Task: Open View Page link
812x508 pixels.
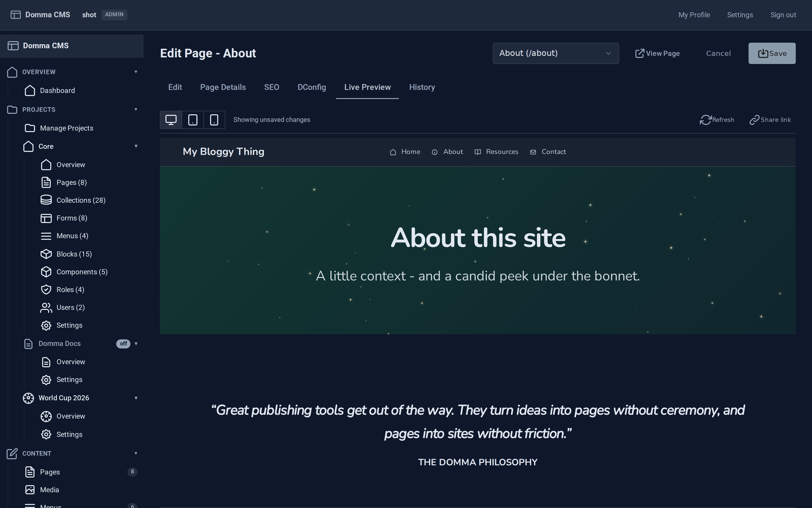Action: pyautogui.click(x=657, y=53)
